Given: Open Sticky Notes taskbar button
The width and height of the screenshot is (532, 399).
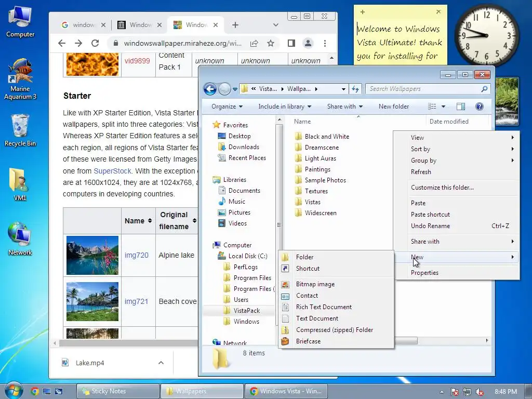Looking at the screenshot, I should tap(117, 391).
